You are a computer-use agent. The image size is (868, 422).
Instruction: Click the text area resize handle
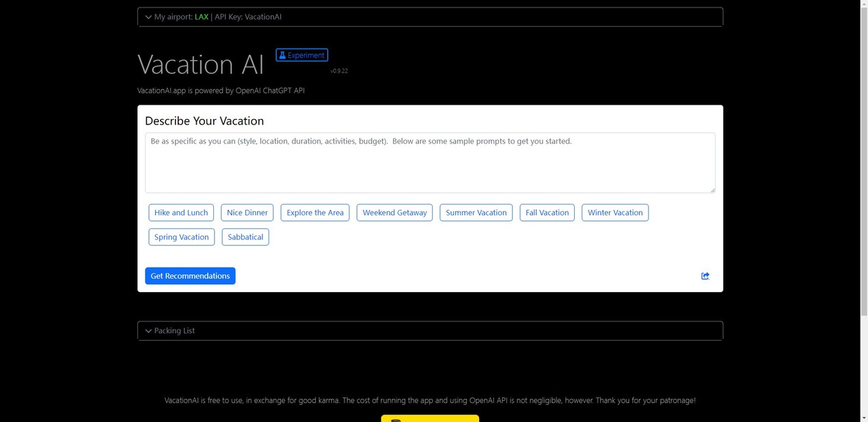712,189
